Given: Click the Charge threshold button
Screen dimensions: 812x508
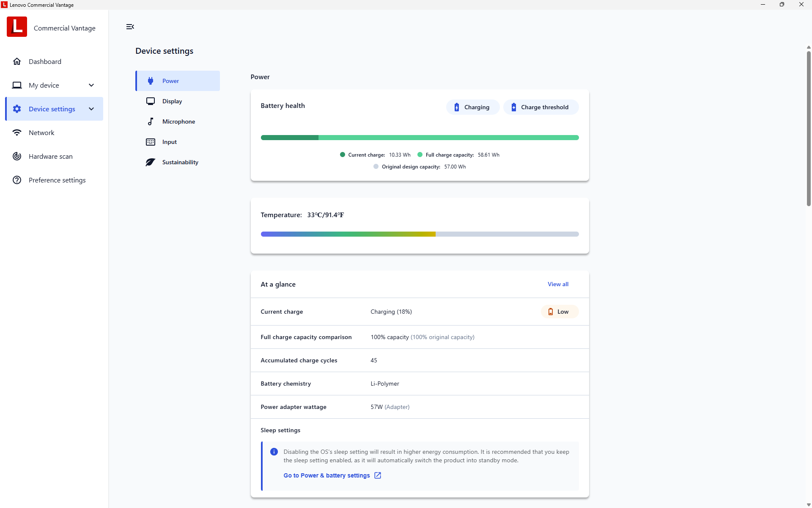Looking at the screenshot, I should [541, 107].
